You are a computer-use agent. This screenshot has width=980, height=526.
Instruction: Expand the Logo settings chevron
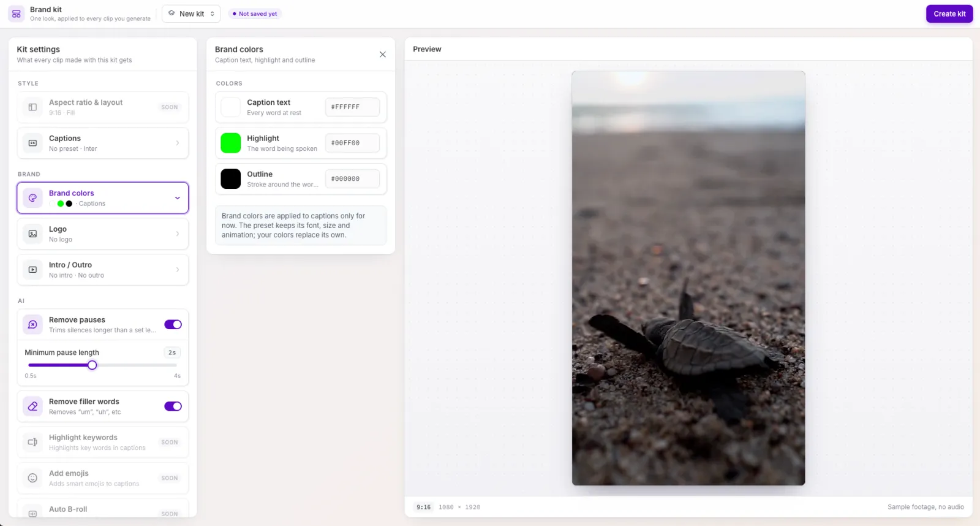click(x=178, y=234)
